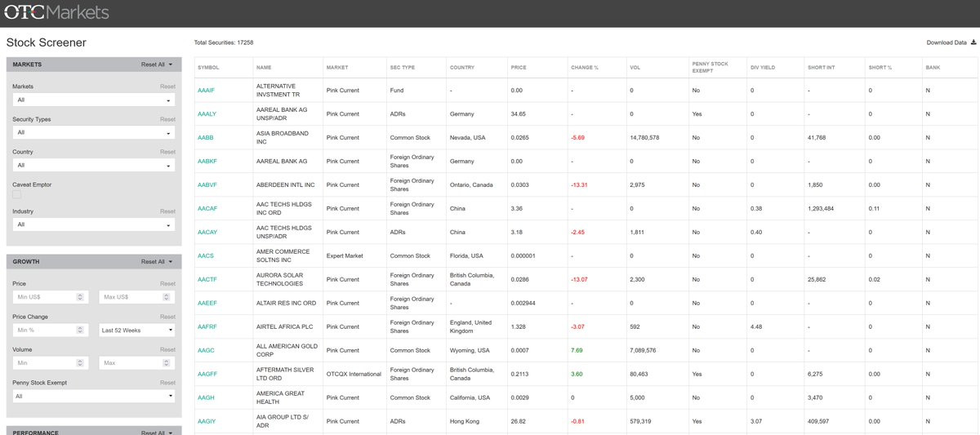980x435 pixels.
Task: Reset the Security Types filter
Action: click(167, 119)
